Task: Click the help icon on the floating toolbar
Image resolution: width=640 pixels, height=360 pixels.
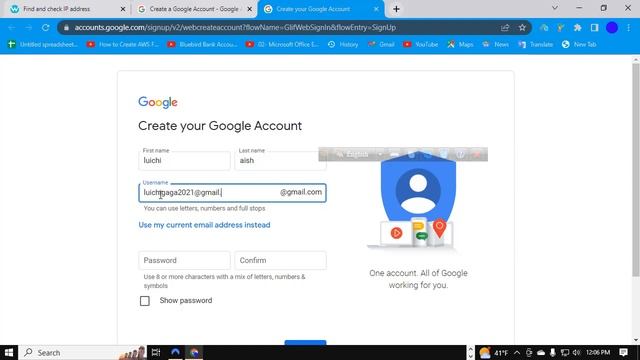Action: [x=460, y=154]
